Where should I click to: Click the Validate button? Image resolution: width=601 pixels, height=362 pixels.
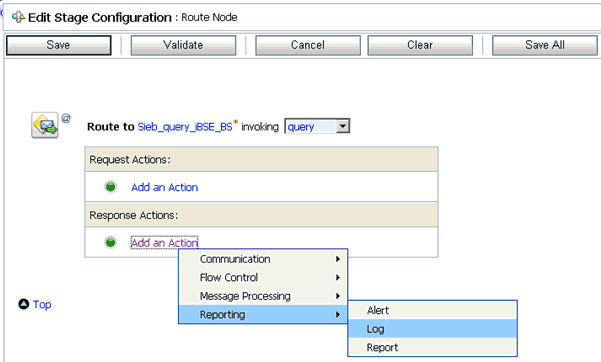[x=183, y=45]
